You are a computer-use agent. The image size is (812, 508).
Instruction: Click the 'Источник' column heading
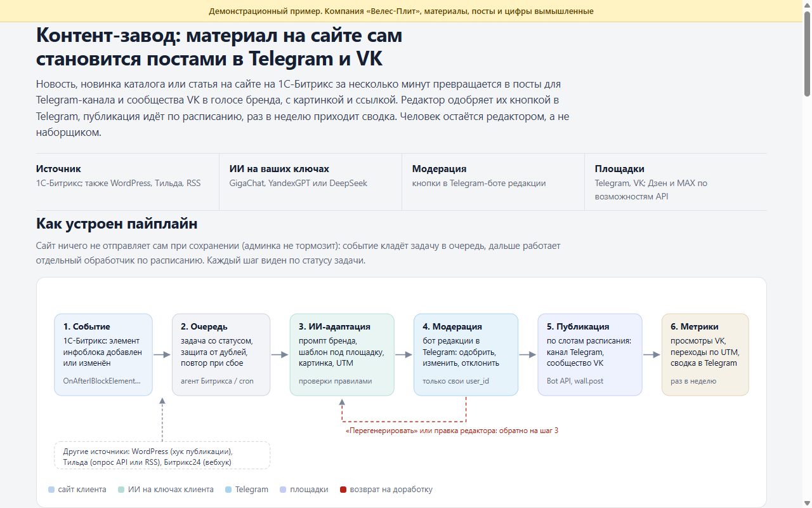click(58, 169)
